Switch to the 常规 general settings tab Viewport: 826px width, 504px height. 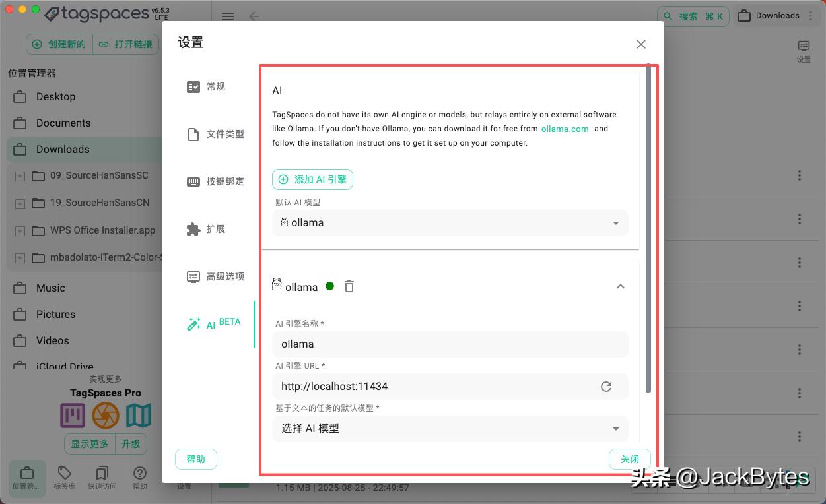pyautogui.click(x=215, y=86)
